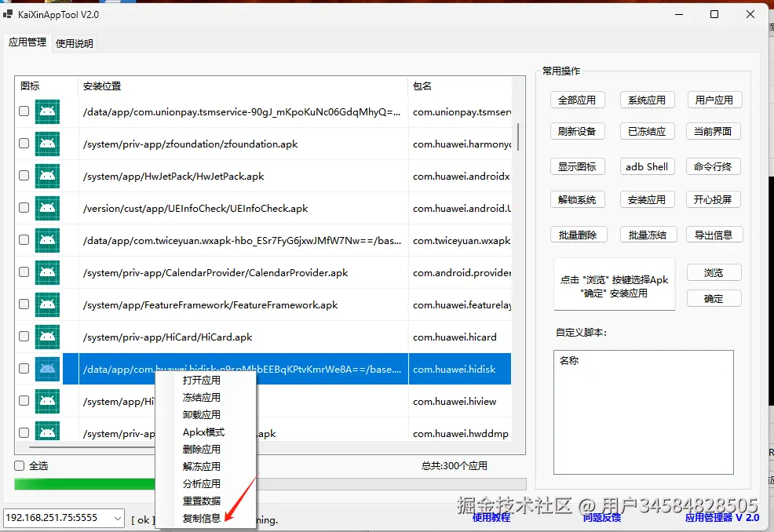This screenshot has width=774, height=532.
Task: Click the green progress bar
Action: (270, 483)
